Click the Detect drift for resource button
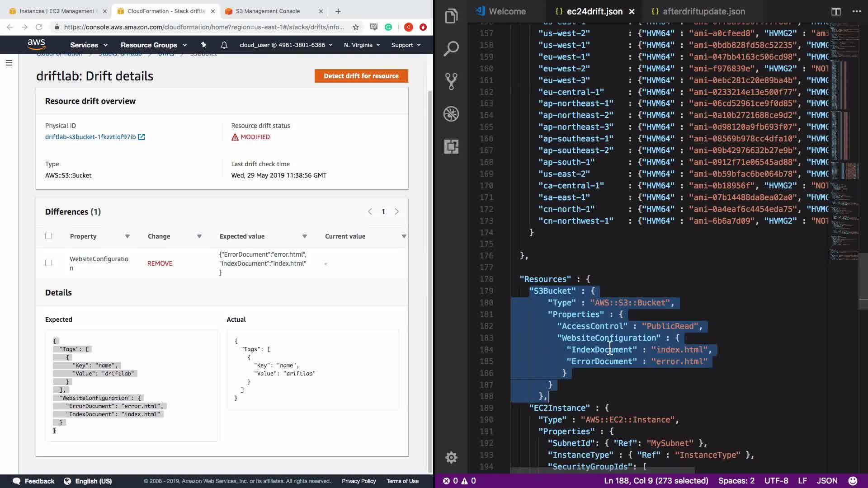 (x=361, y=76)
